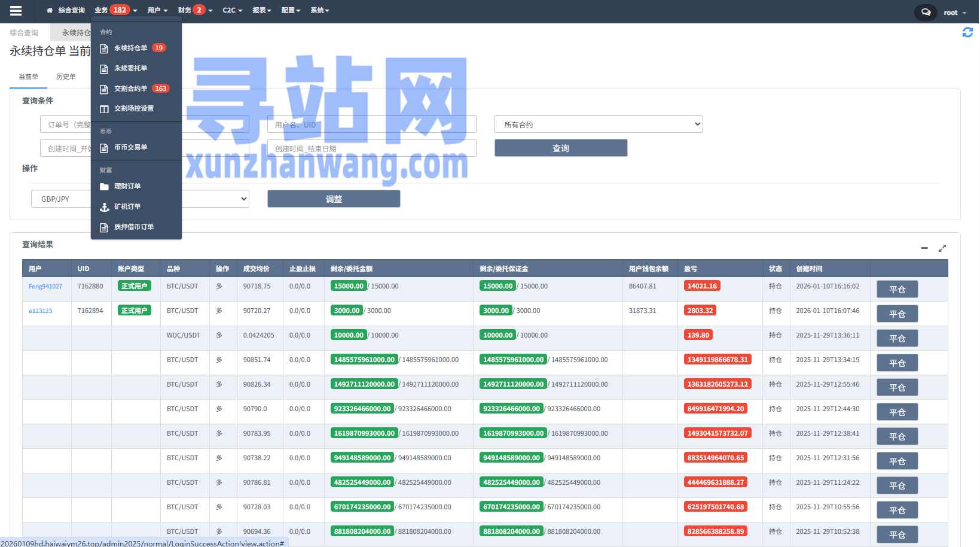Open the chat messages icon beside root
The image size is (980, 547).
pyautogui.click(x=925, y=12)
